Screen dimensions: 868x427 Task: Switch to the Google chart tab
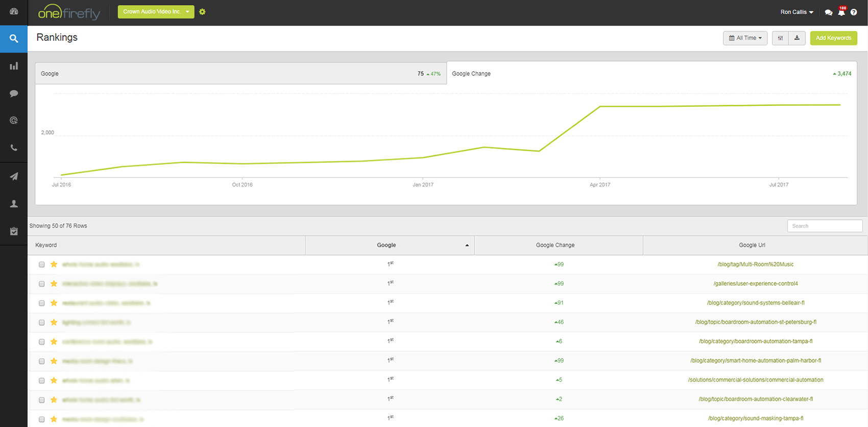click(240, 74)
